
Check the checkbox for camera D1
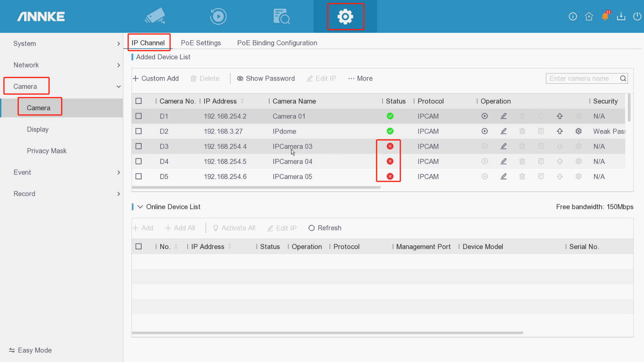138,116
